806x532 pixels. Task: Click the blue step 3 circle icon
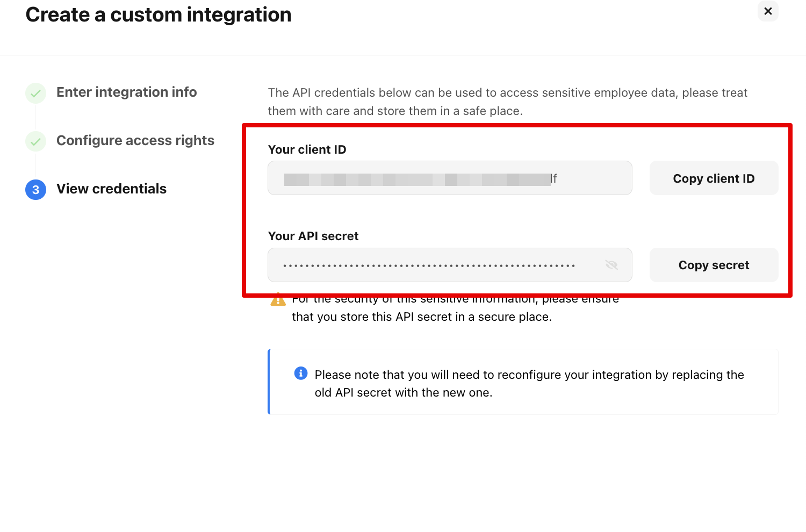35,190
